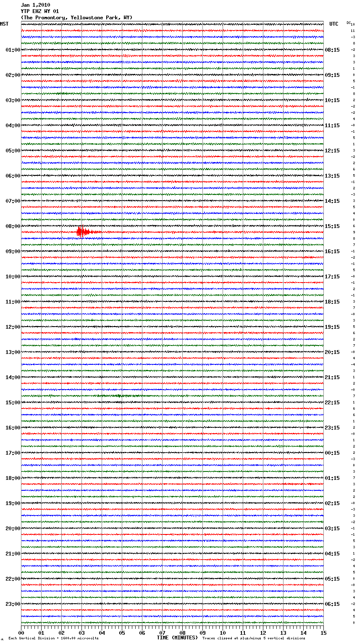Select the 18:00 MST time label

(x=13, y=478)
